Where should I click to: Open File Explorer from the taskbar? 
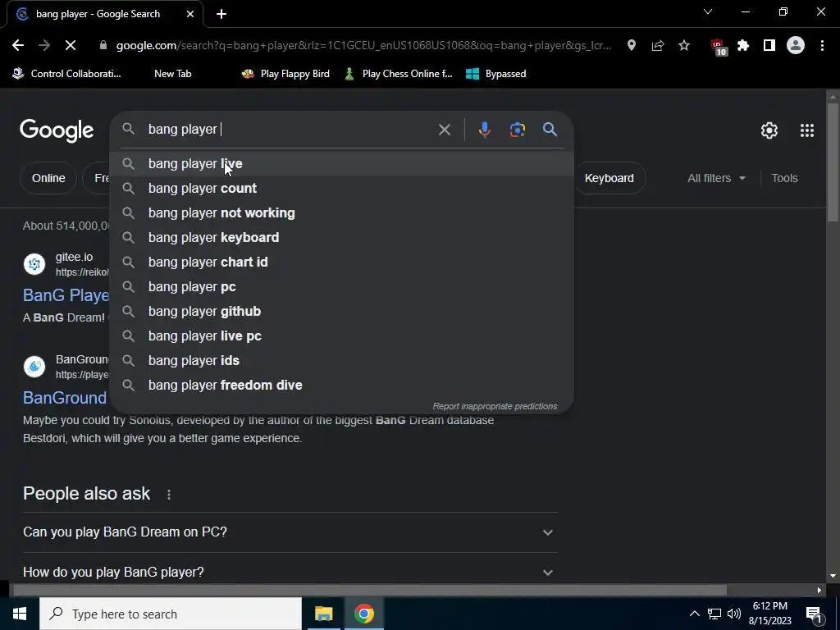coord(323,614)
